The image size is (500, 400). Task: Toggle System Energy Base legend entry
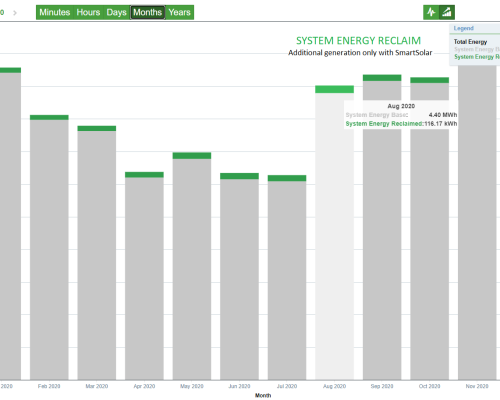[477, 49]
